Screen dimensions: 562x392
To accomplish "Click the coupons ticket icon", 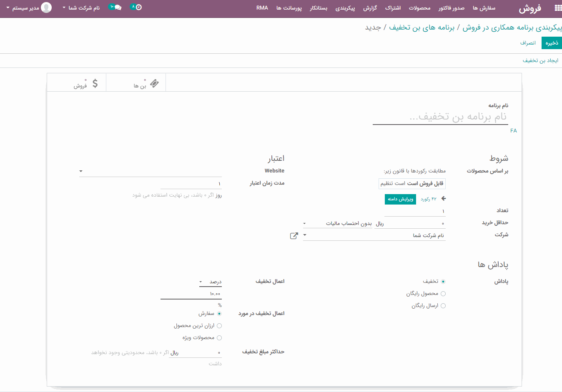I will (x=154, y=83).
